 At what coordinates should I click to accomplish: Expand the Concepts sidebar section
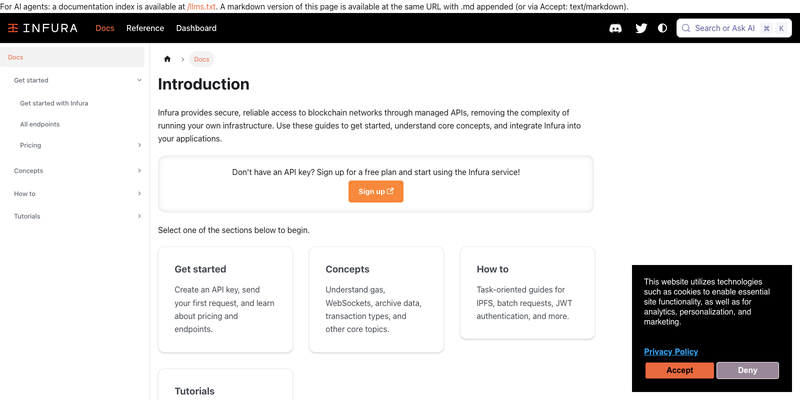139,170
